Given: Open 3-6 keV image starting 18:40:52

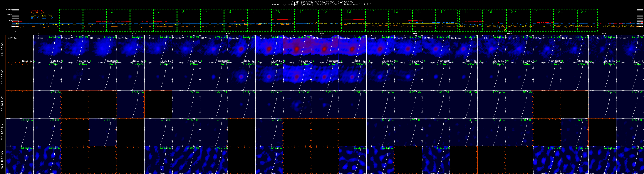Looking at the screenshot, I should 464,49.
